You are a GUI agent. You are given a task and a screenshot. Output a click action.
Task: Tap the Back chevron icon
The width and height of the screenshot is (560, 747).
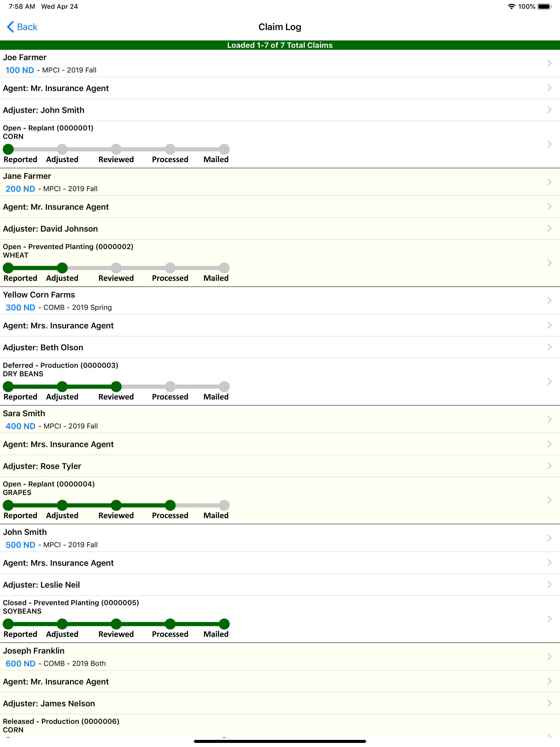click(10, 27)
